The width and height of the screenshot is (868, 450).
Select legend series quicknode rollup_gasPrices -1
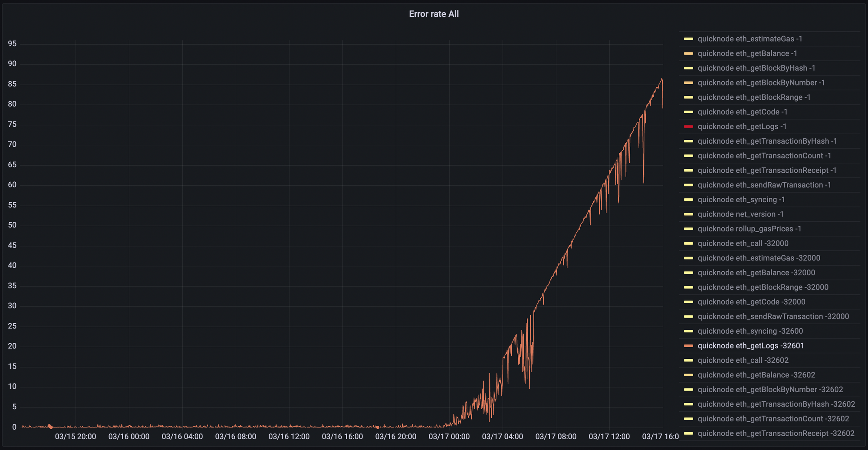pos(749,229)
